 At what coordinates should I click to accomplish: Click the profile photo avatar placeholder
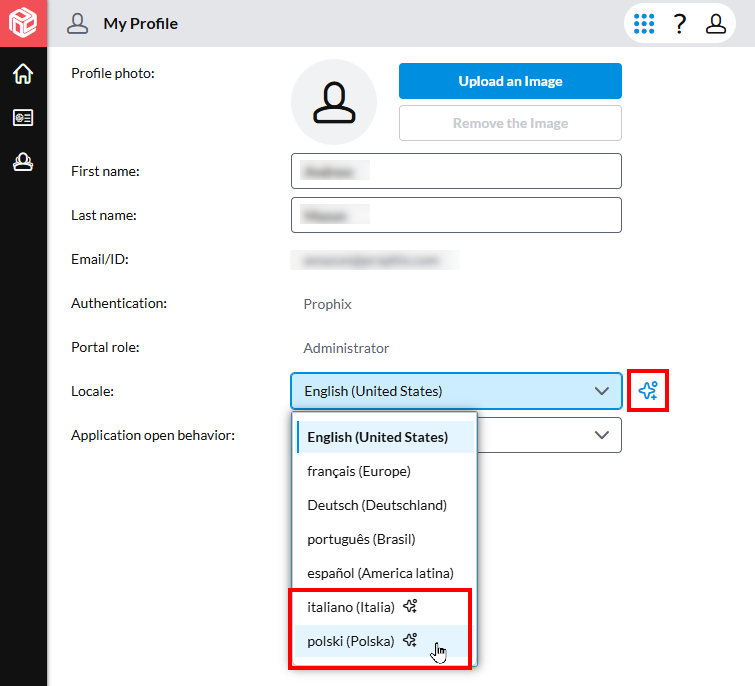click(333, 102)
